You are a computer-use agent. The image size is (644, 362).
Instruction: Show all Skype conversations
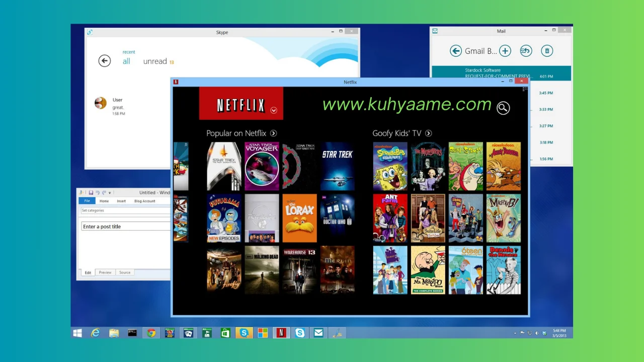[x=126, y=61]
